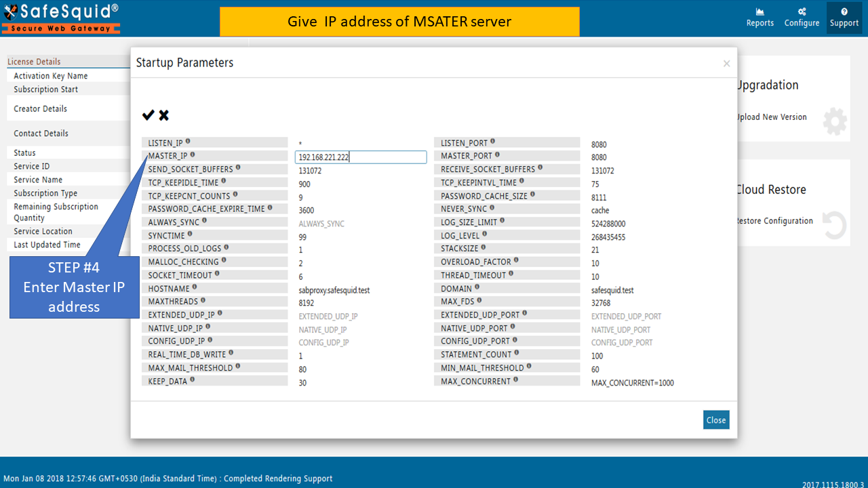Click the Restore Configuration link
Image resolution: width=868 pixels, height=488 pixels.
774,221
